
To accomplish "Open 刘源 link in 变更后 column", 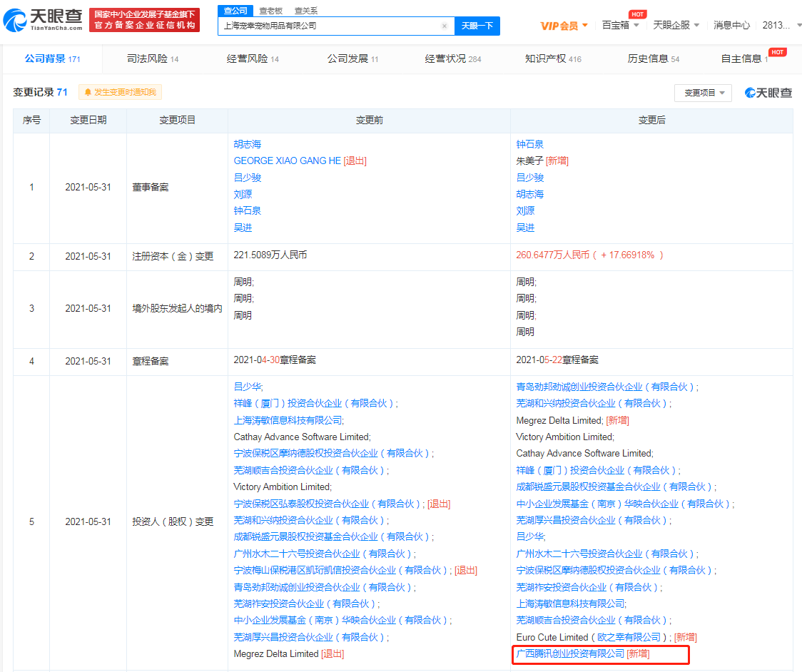I will point(525,210).
